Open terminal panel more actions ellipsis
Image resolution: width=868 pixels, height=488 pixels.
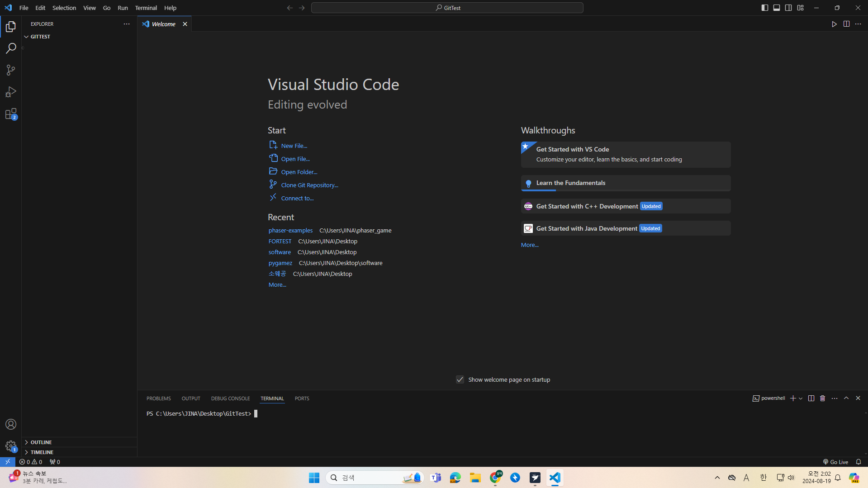835,398
